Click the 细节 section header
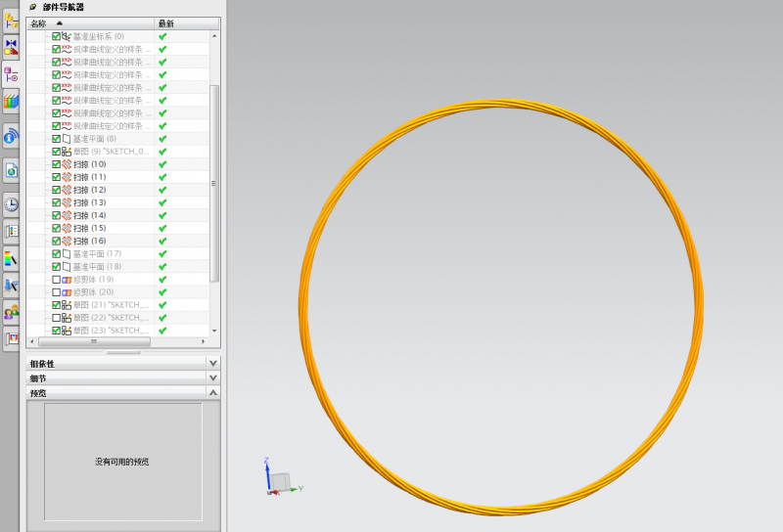The width and height of the screenshot is (783, 532). [x=123, y=377]
